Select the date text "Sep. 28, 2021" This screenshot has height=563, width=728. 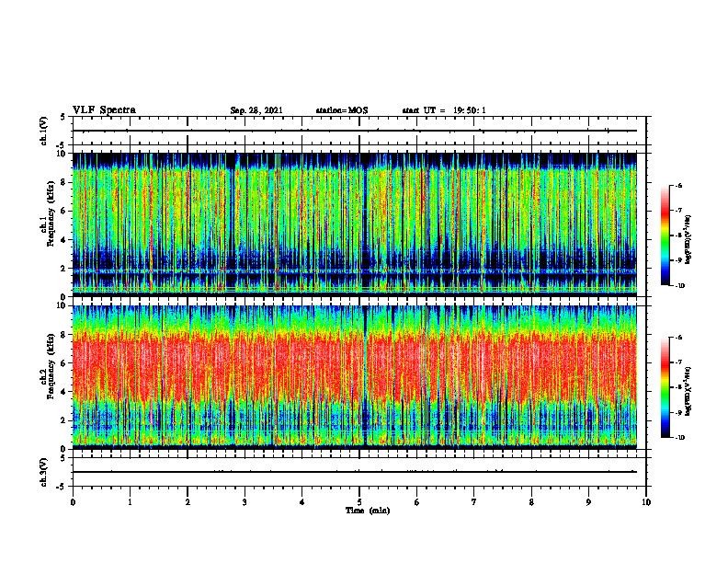(x=256, y=110)
